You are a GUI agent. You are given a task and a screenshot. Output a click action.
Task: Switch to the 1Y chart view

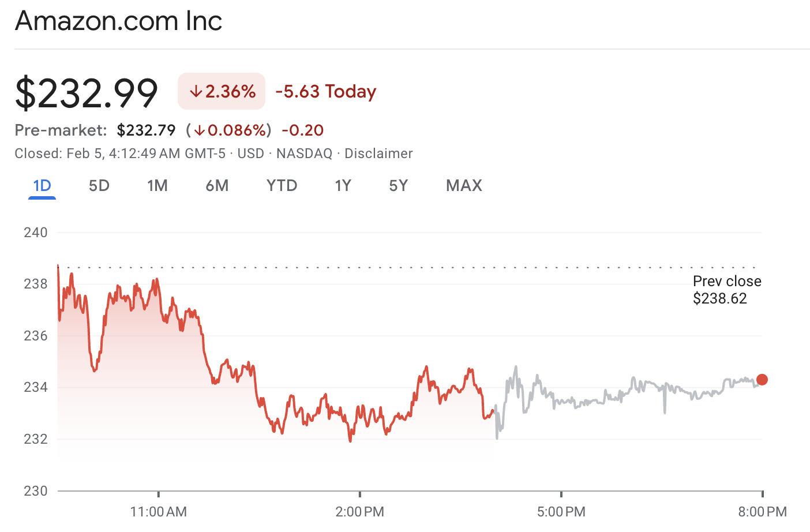(x=343, y=186)
